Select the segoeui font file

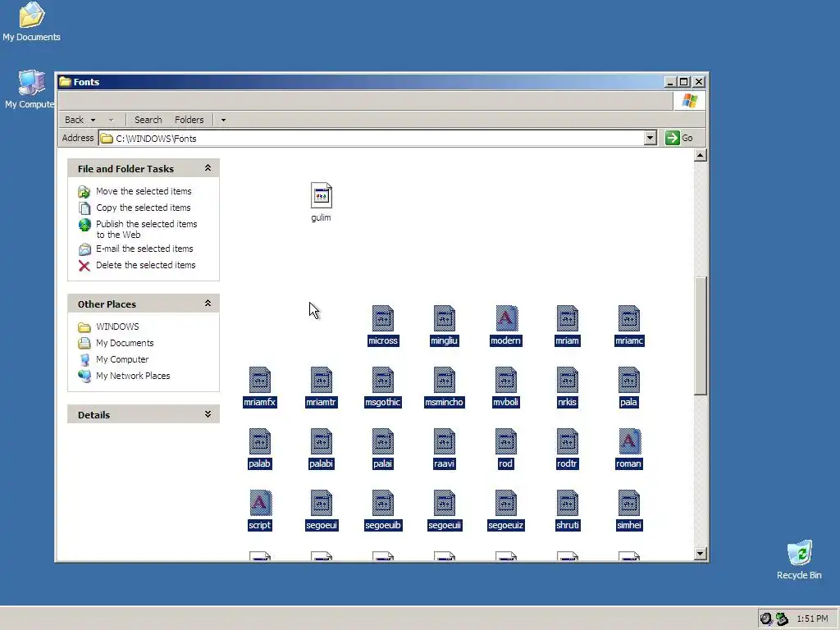[x=321, y=503]
